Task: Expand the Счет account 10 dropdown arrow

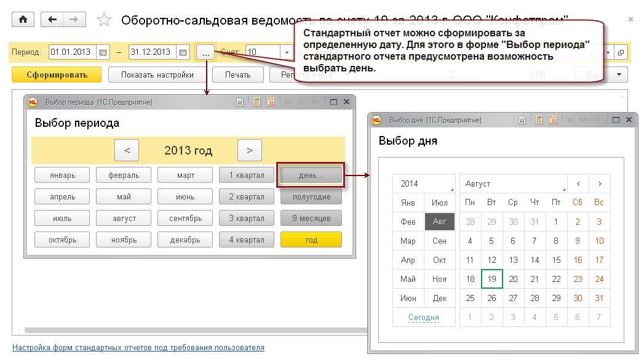Action: click(x=287, y=52)
